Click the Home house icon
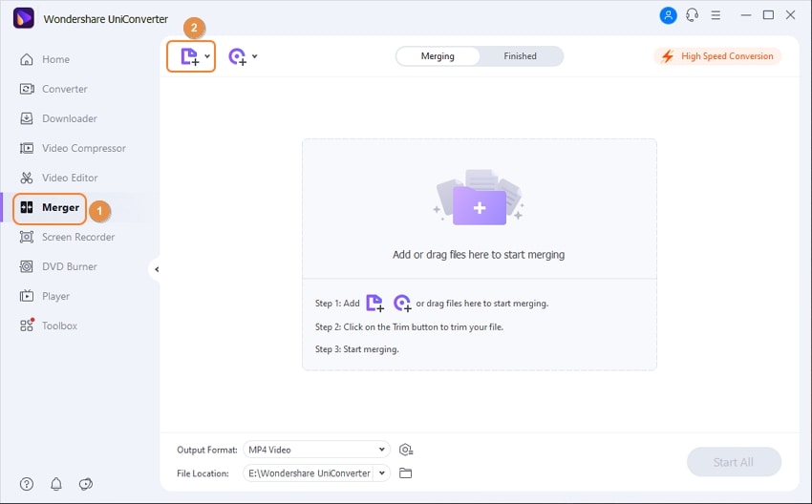Screen dimensions: 812x504 click(x=27, y=59)
